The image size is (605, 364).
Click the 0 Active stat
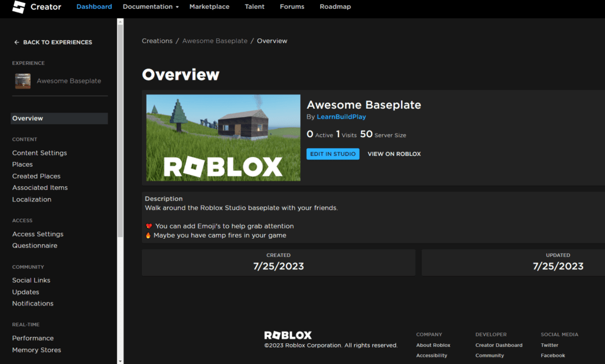click(320, 134)
